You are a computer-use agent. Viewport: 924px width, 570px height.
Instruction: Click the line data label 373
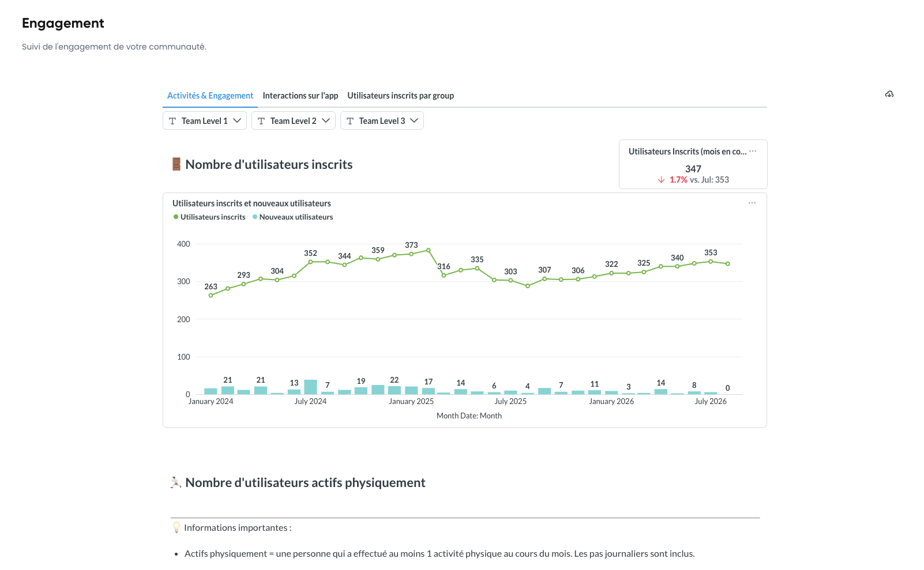[x=411, y=245]
